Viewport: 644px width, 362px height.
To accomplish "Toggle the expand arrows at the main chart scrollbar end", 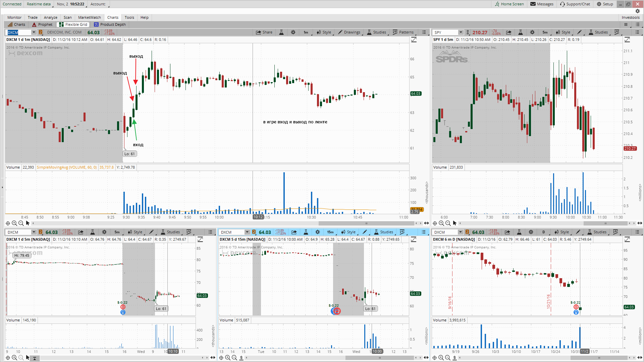I will coord(426,223).
